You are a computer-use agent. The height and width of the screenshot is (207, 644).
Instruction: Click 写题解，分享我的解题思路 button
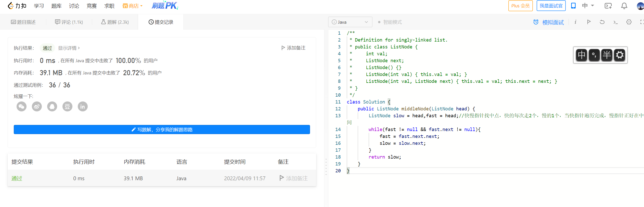pos(162,130)
